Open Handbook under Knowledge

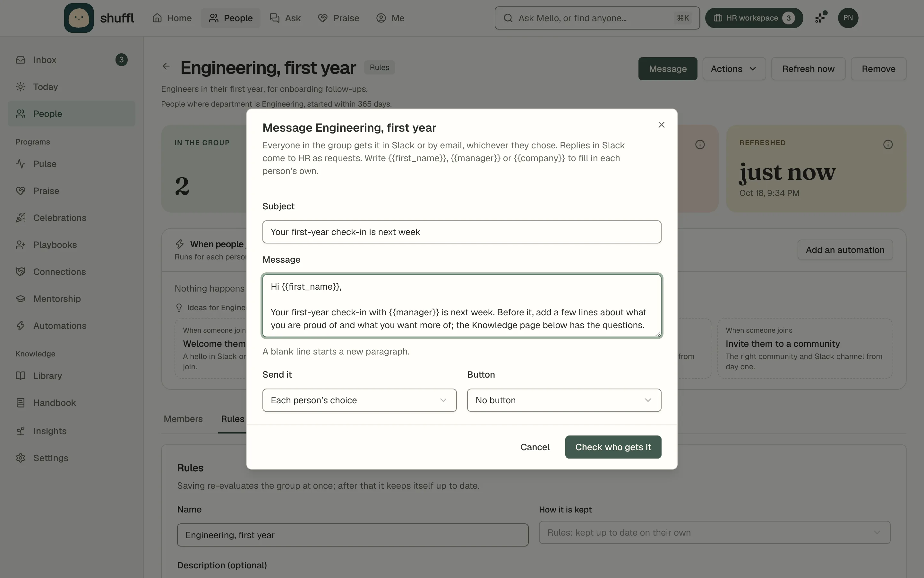(72, 403)
